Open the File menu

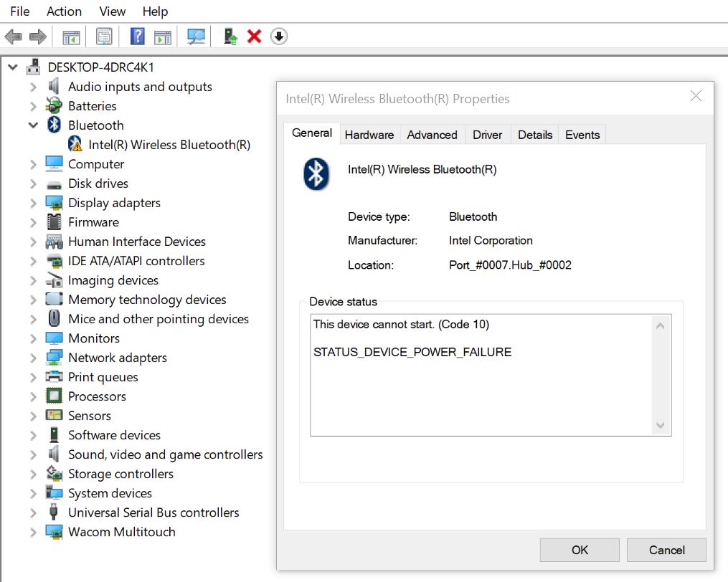pyautogui.click(x=20, y=11)
